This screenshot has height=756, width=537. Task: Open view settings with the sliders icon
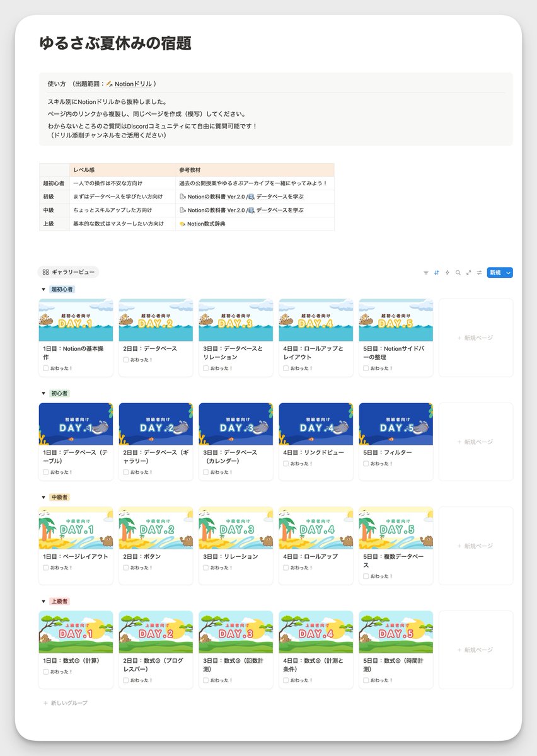479,272
